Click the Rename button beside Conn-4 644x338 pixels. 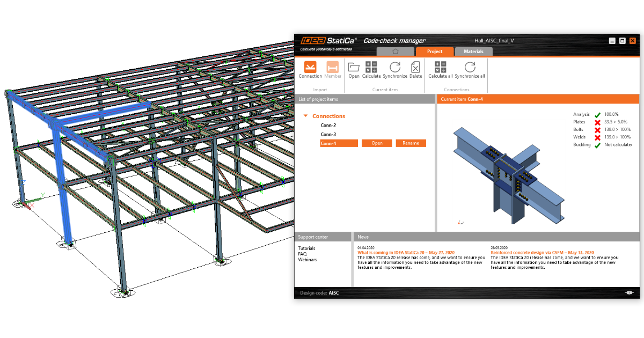tap(411, 143)
